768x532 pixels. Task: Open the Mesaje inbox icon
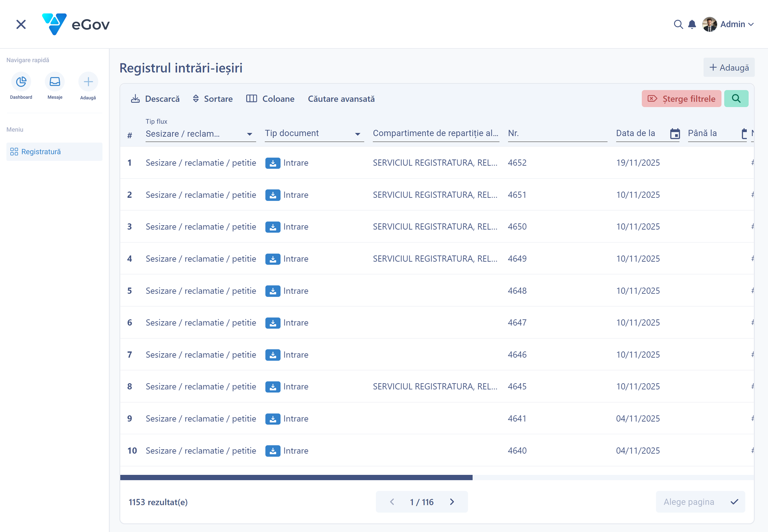55,82
